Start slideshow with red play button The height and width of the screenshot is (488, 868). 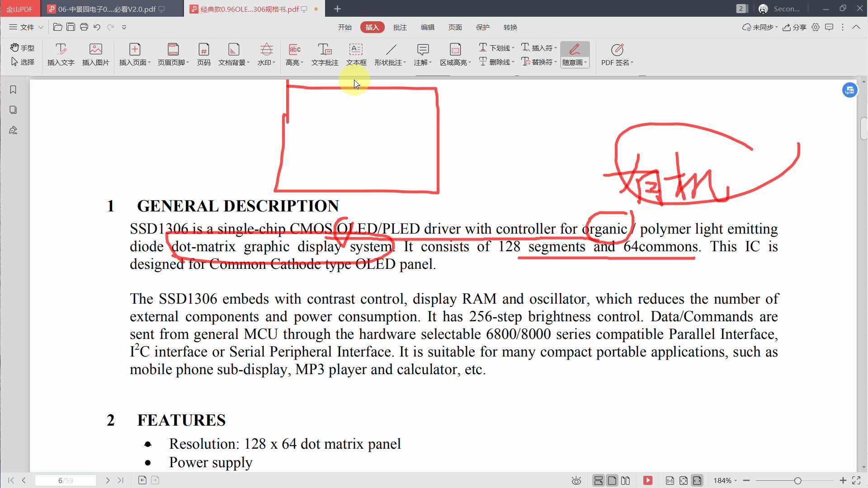[647, 480]
